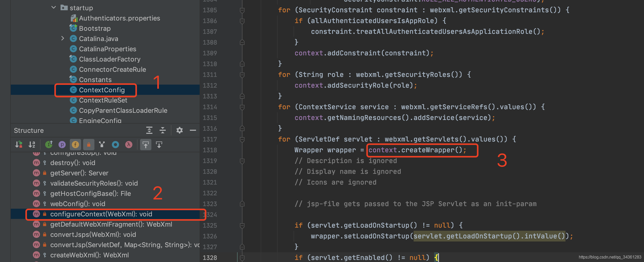Click line number 1318 in gutter
The width and height of the screenshot is (644, 262).
coord(210,150)
